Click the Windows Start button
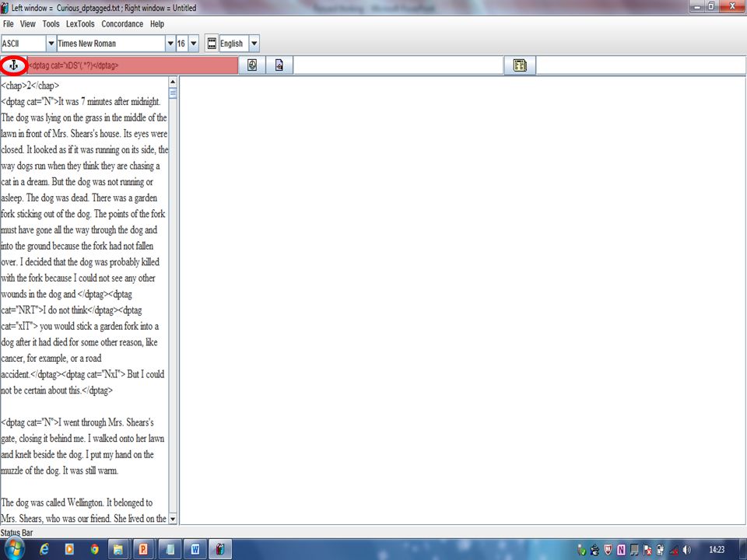Viewport: 747px width, 560px height. tap(13, 550)
